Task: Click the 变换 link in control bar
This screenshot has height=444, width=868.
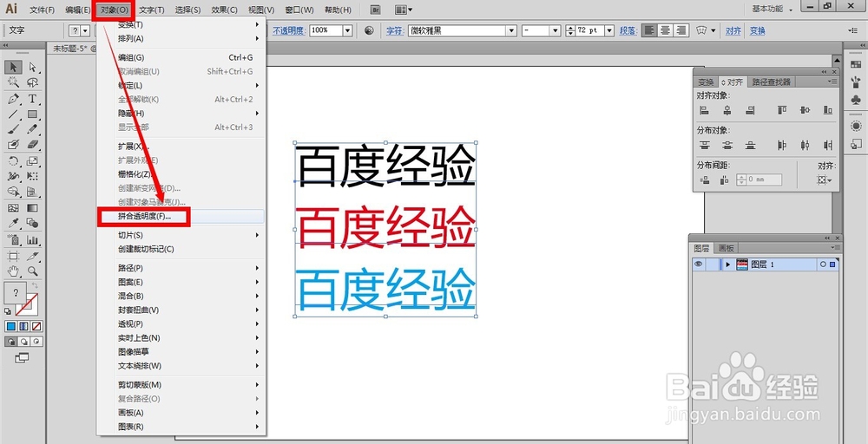Action: (x=757, y=31)
